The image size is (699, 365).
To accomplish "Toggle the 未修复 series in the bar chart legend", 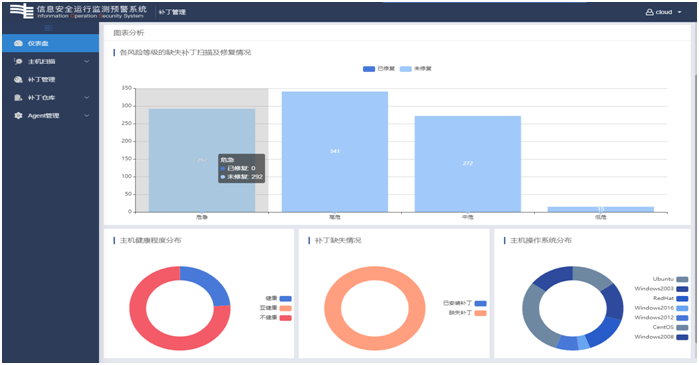I will pos(415,69).
